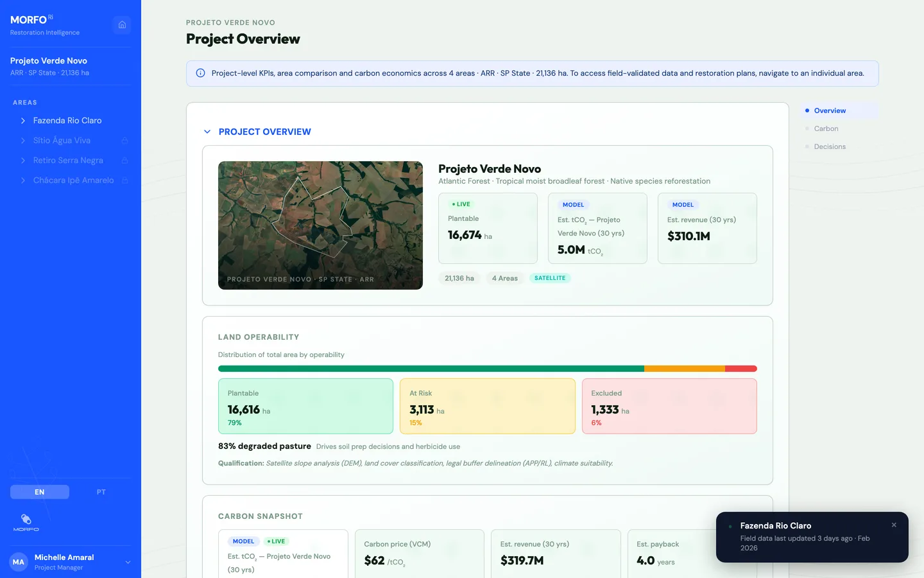
Task: Switch language to PT
Action: coord(101,491)
